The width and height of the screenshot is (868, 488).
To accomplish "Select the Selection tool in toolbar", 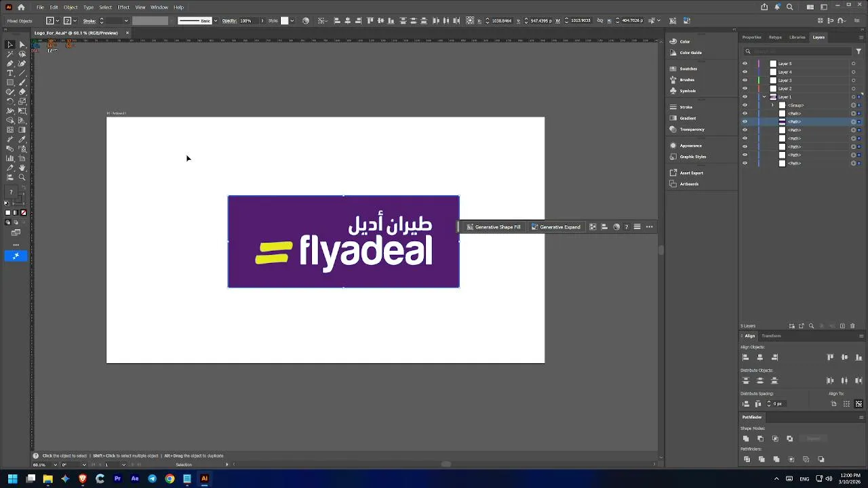I will point(10,44).
